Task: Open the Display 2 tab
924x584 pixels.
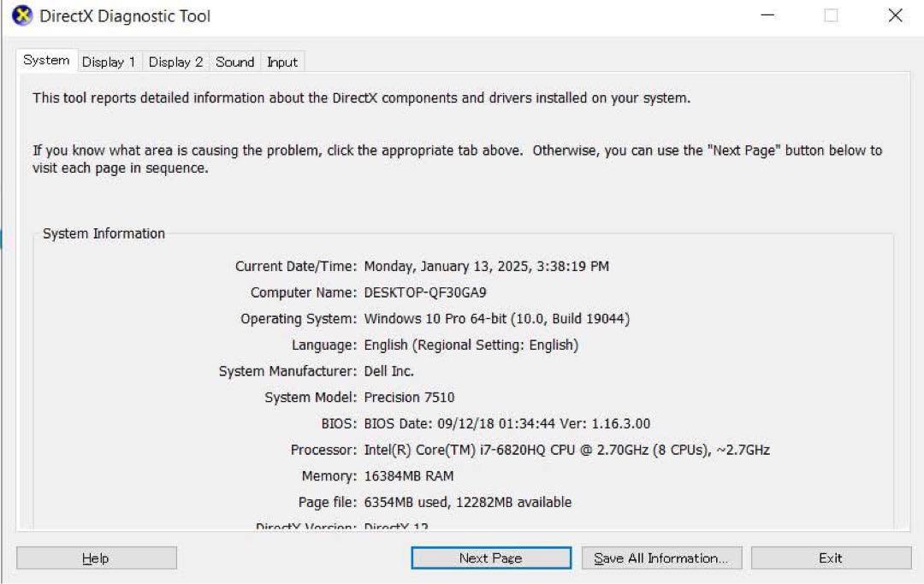Action: 175,62
